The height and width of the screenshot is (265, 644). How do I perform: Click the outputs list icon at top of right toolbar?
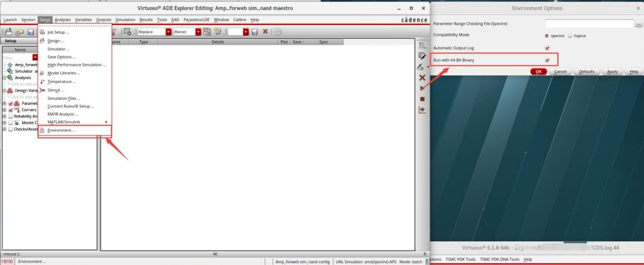[x=421, y=45]
